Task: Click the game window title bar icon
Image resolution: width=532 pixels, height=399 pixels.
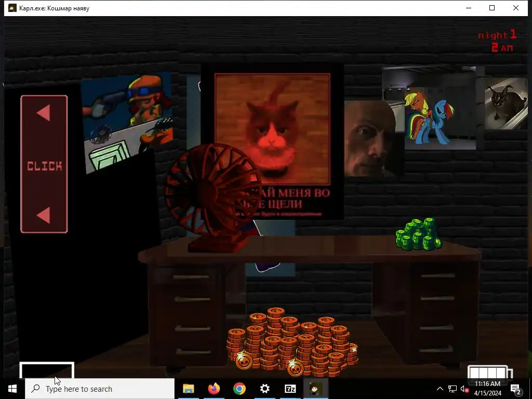Action: (12, 8)
